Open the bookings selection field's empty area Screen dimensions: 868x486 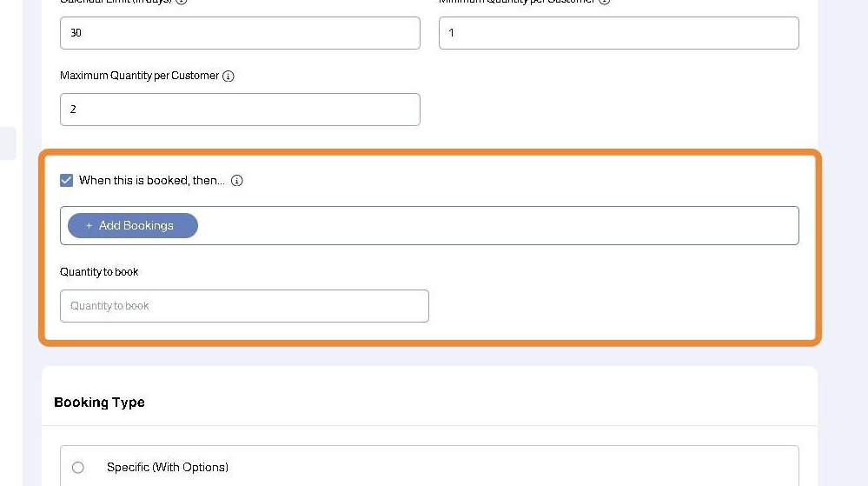click(495, 226)
